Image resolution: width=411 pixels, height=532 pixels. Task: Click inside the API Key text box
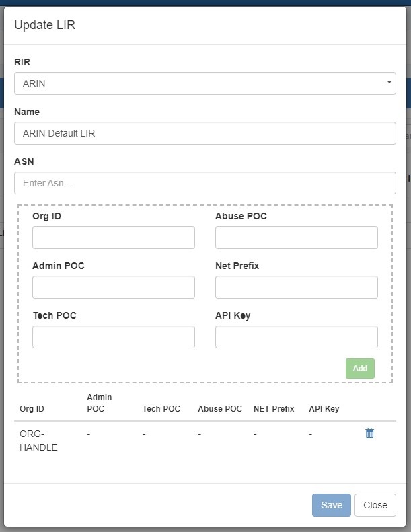[296, 337]
